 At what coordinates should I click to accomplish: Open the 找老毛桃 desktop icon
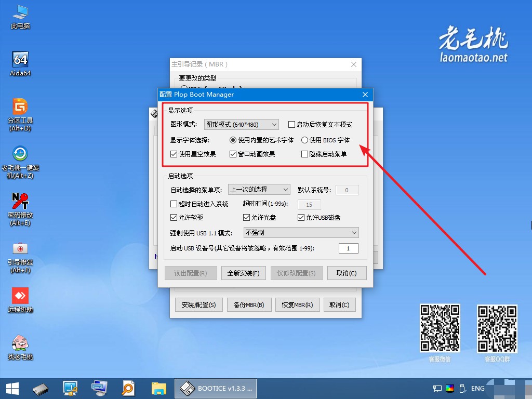pos(20,347)
